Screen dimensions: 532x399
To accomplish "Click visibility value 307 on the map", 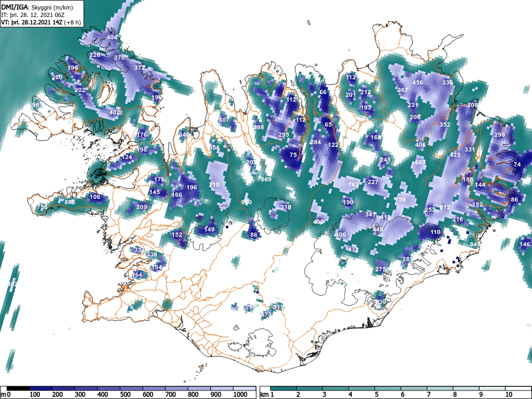I will coord(224,120).
